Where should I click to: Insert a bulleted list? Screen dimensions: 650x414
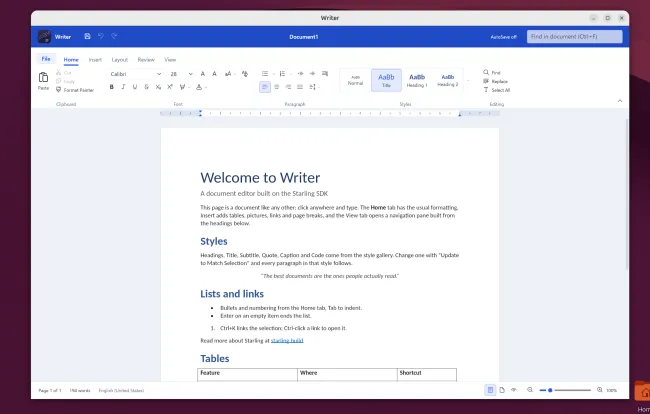click(x=265, y=74)
